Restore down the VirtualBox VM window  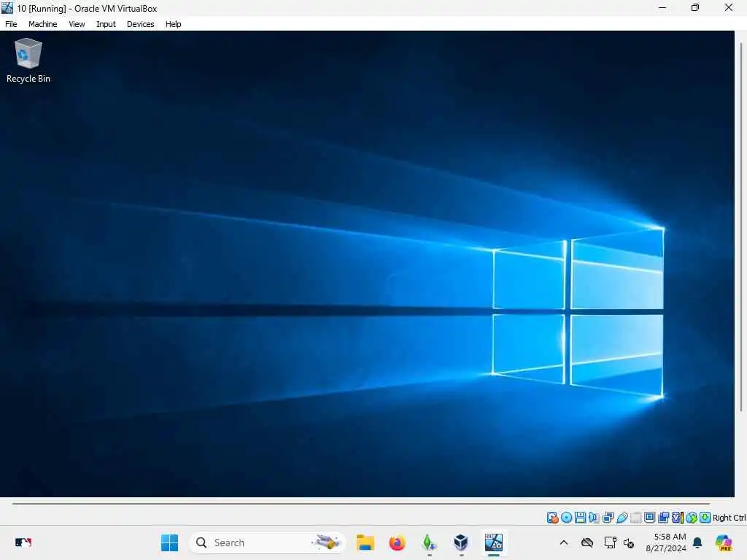[x=695, y=7]
